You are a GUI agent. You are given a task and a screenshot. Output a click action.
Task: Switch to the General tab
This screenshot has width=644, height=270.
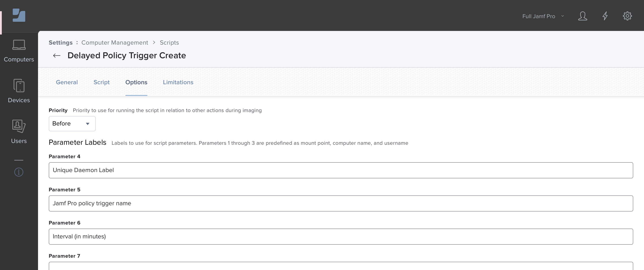click(x=67, y=82)
